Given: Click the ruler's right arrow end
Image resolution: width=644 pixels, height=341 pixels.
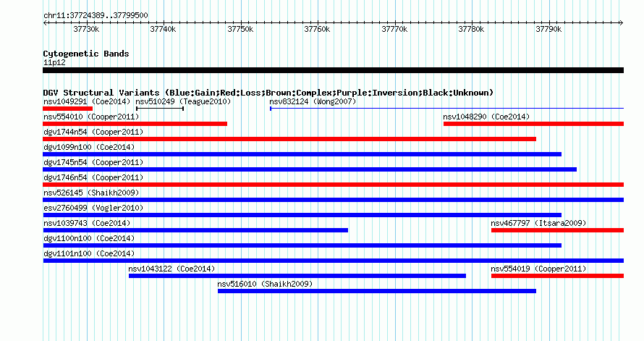Looking at the screenshot, I should [x=622, y=23].
